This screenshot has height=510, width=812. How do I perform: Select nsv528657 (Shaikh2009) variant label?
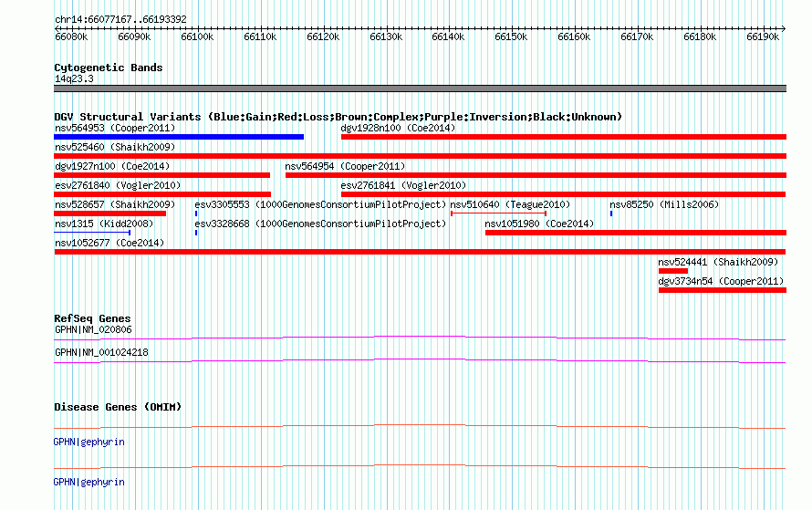pos(115,204)
